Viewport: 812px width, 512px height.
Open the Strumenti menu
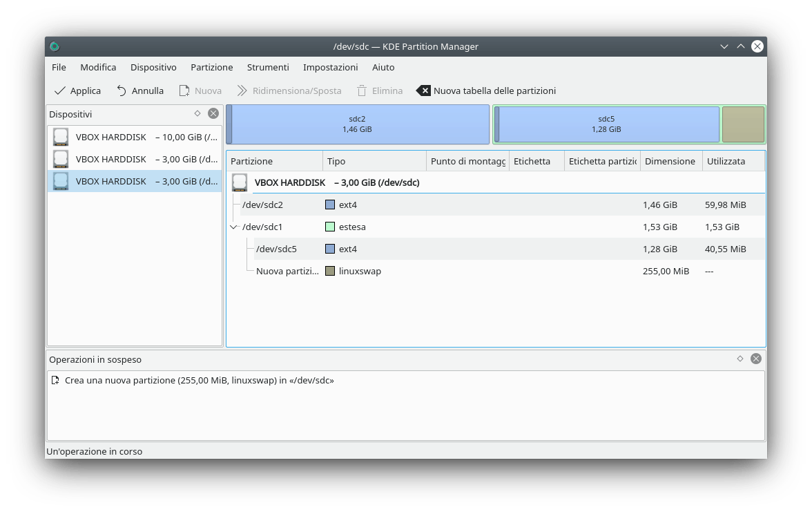[x=268, y=67]
